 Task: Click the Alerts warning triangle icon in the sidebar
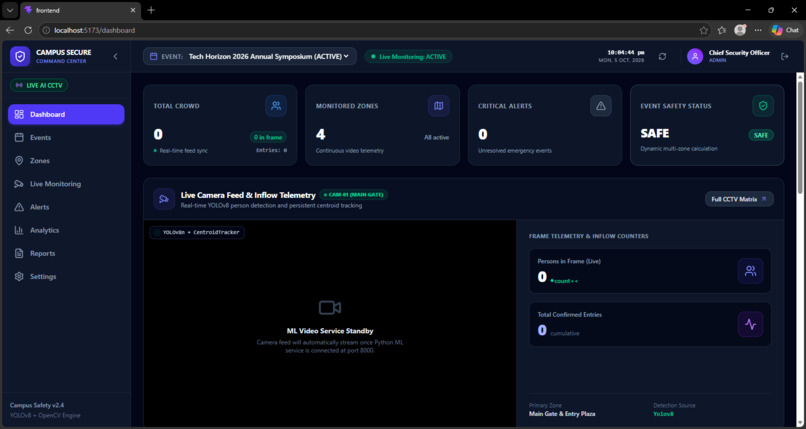19,207
